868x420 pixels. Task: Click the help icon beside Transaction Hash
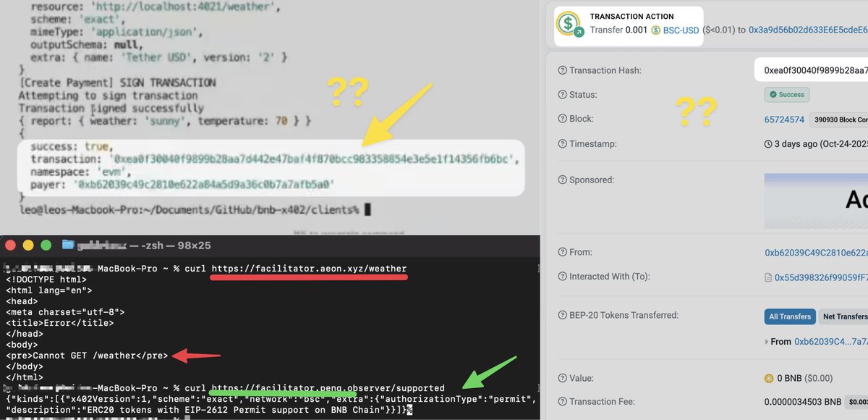(563, 70)
